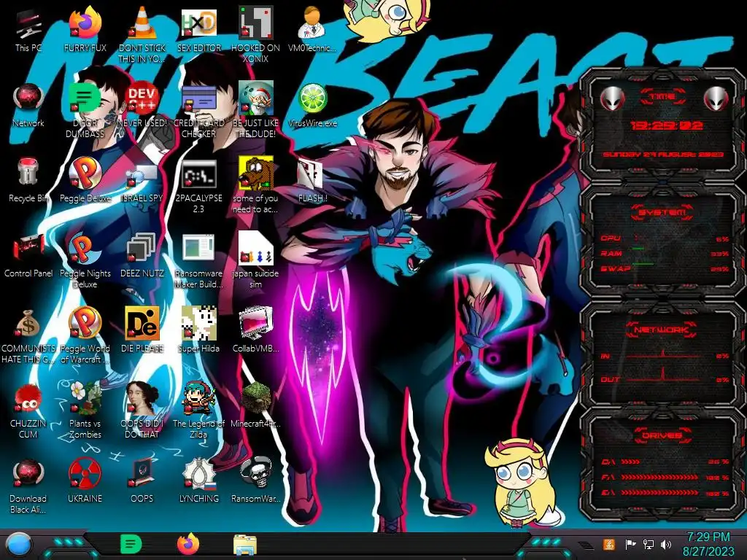Open the green chat app pinned on taskbar
The height and width of the screenshot is (560, 747).
(x=131, y=544)
